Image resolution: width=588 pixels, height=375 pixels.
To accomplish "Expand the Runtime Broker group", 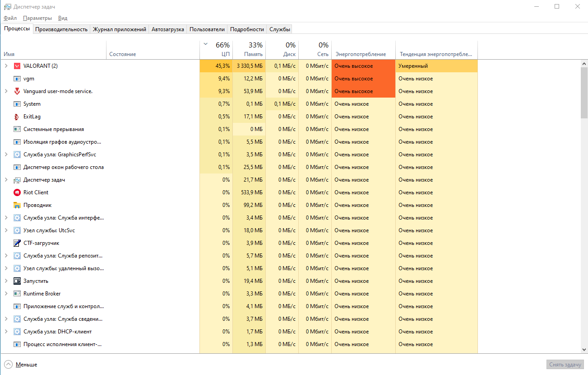I will [x=6, y=294].
